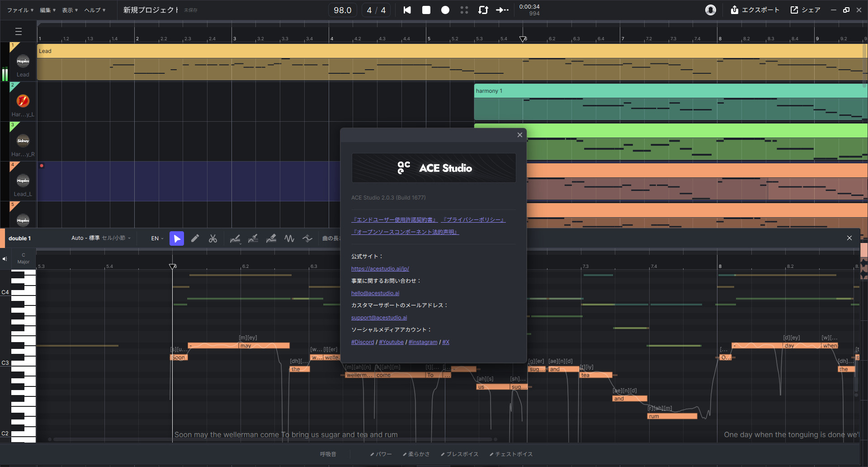The width and height of the screenshot is (868, 467).
Task: Toggle loop playback mode
Action: [x=483, y=10]
